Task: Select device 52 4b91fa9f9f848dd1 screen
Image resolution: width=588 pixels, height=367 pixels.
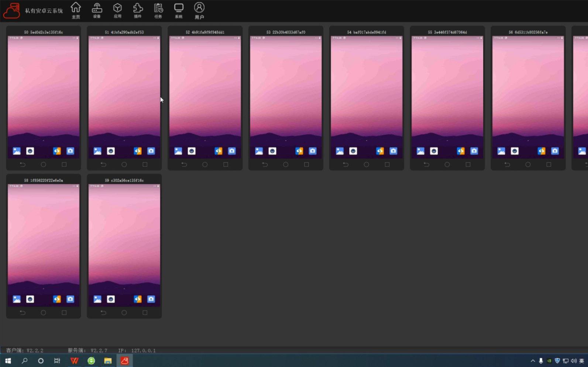Action: click(205, 97)
